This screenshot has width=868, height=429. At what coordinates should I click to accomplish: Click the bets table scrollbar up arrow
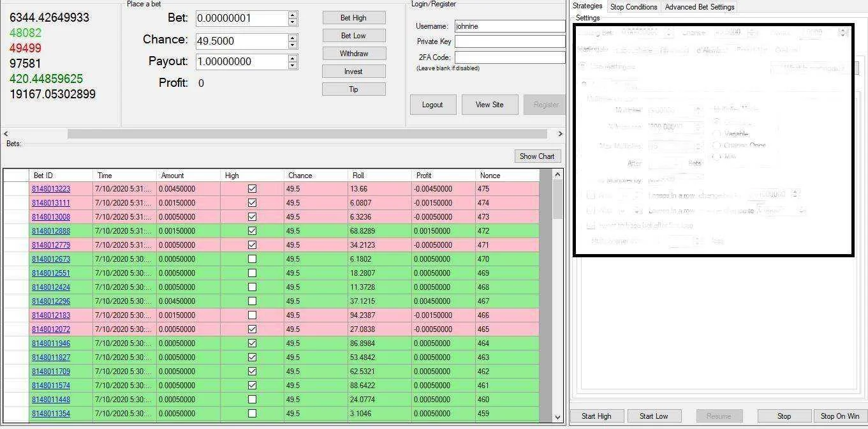(557, 174)
